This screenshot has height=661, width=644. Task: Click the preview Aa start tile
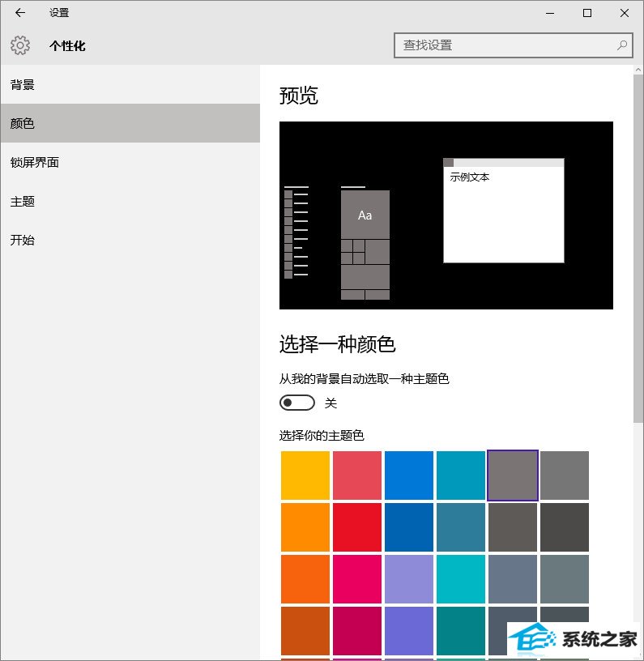[x=365, y=215]
